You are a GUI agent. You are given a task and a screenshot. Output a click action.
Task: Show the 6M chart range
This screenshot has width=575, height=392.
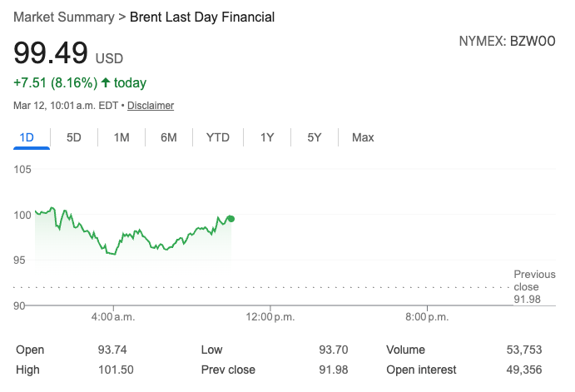pyautogui.click(x=169, y=137)
